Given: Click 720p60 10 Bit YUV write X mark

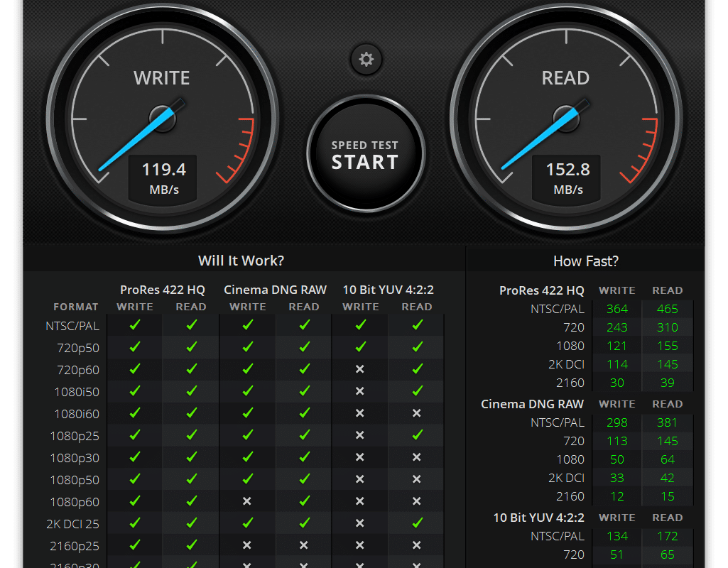Looking at the screenshot, I should [x=360, y=369].
